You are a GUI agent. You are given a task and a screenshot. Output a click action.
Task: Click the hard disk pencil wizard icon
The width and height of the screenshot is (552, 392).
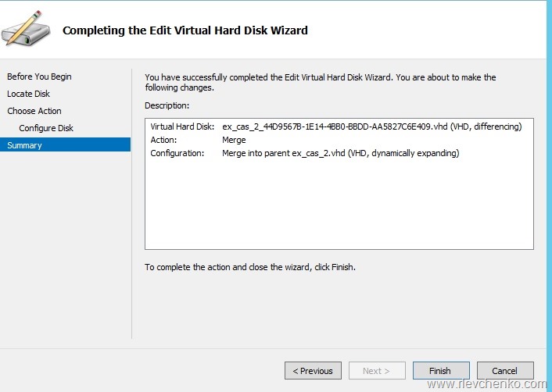pyautogui.click(x=24, y=28)
